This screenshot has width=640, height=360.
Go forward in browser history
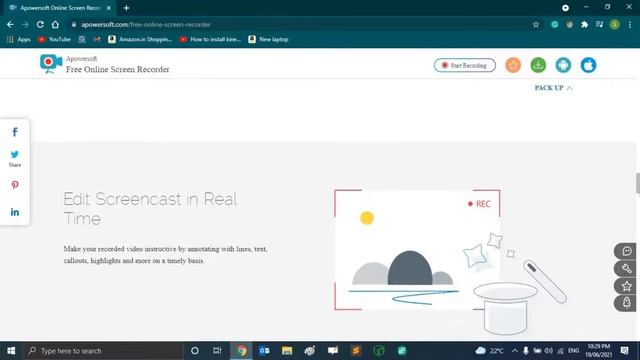coord(25,24)
